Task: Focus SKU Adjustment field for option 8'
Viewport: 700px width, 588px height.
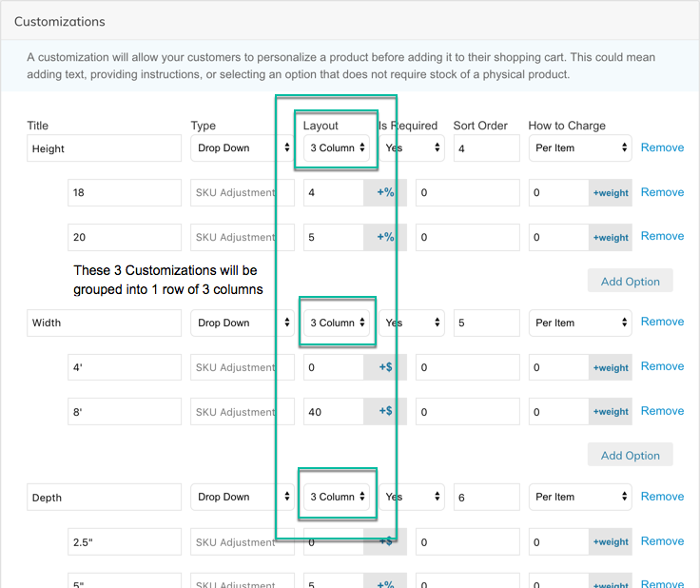Action: coord(243,412)
